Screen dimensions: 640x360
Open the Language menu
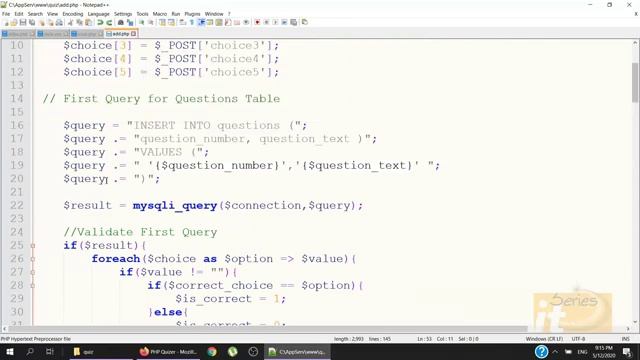coord(98,14)
